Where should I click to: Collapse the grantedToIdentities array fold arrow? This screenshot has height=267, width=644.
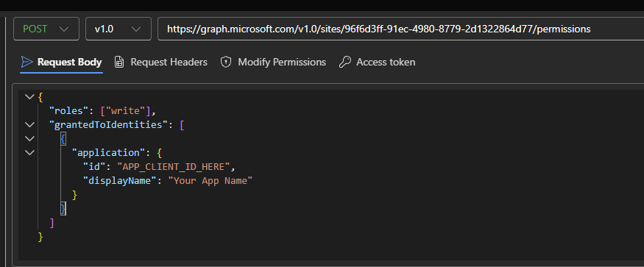(29, 124)
